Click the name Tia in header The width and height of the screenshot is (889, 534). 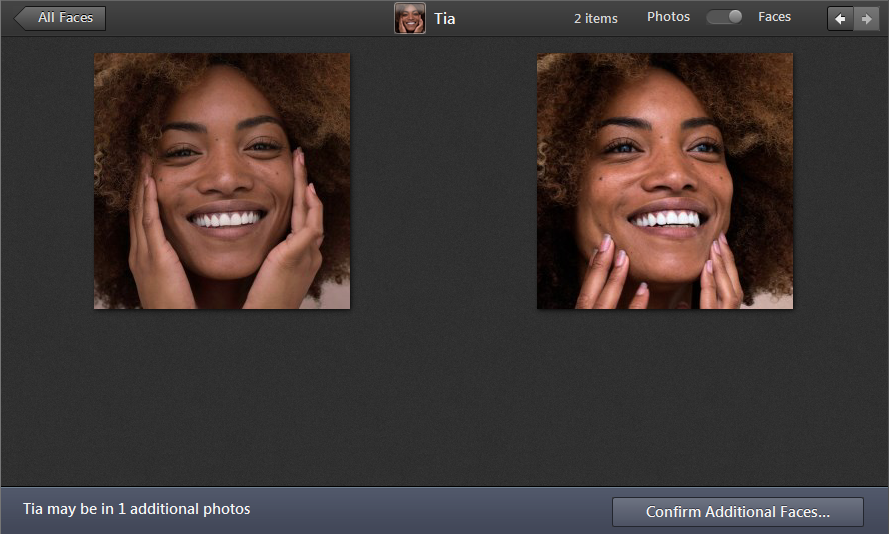tap(445, 19)
